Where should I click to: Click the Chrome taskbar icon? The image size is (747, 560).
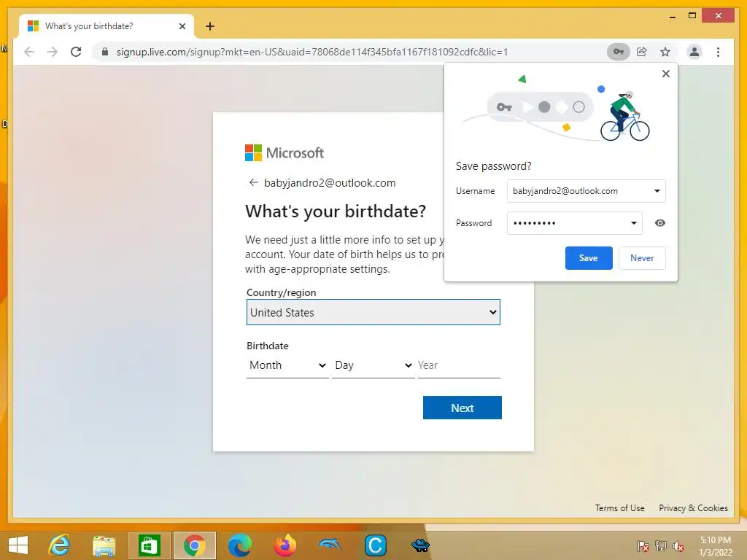(x=194, y=545)
